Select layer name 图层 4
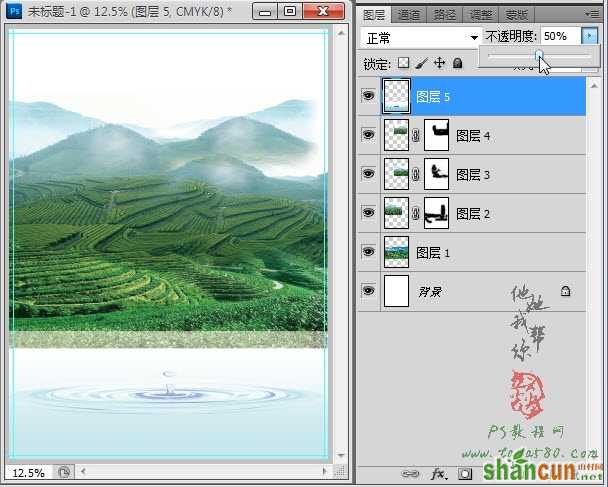This screenshot has width=608, height=487. [x=473, y=136]
